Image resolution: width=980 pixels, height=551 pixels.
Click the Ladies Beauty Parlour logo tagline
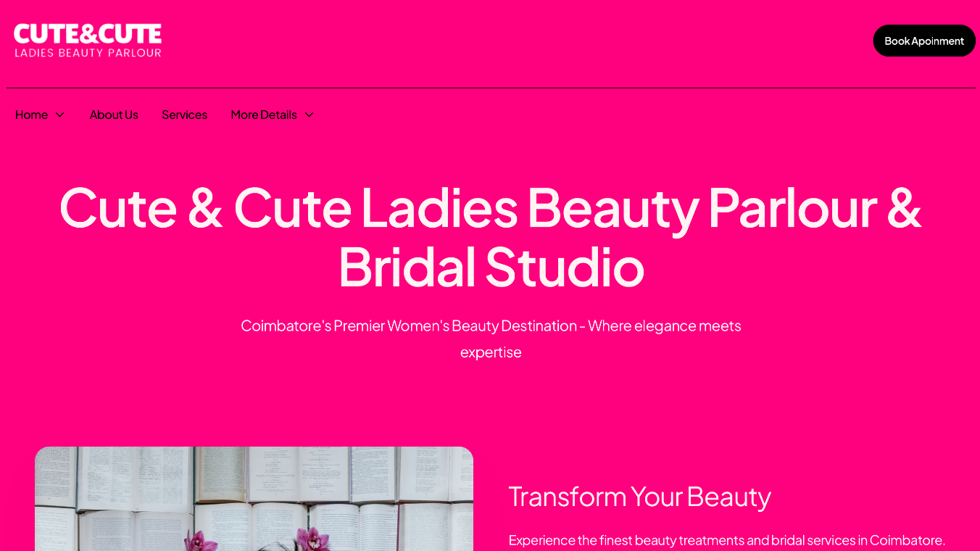click(88, 53)
